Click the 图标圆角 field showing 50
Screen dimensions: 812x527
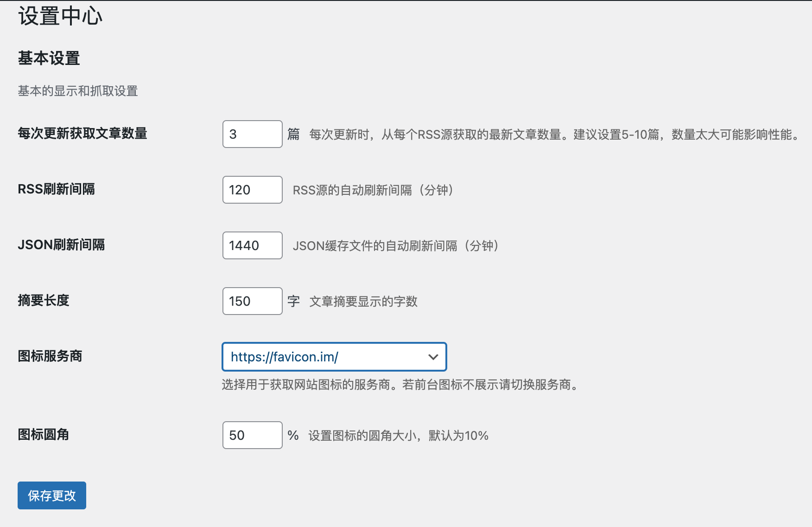point(252,435)
